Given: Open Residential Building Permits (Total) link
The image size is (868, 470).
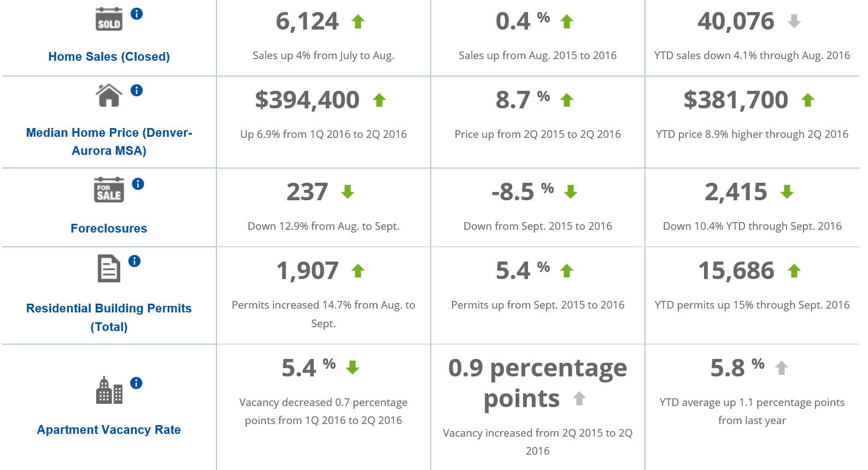Looking at the screenshot, I should tap(109, 317).
